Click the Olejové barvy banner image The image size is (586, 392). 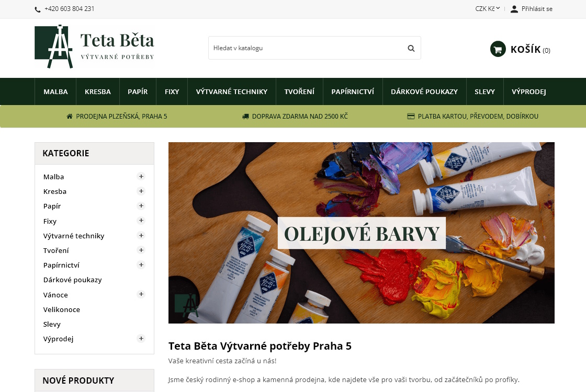click(362, 233)
